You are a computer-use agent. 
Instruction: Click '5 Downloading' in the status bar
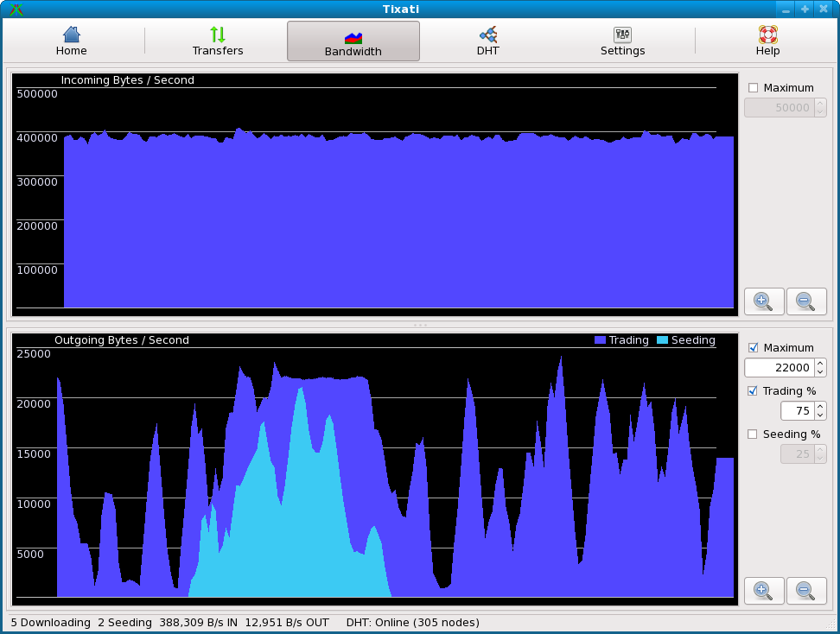[x=50, y=623]
